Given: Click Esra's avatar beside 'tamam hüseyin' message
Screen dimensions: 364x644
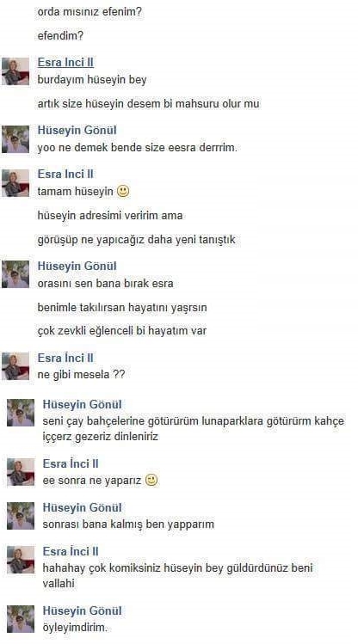Looking at the screenshot, I should [15, 183].
